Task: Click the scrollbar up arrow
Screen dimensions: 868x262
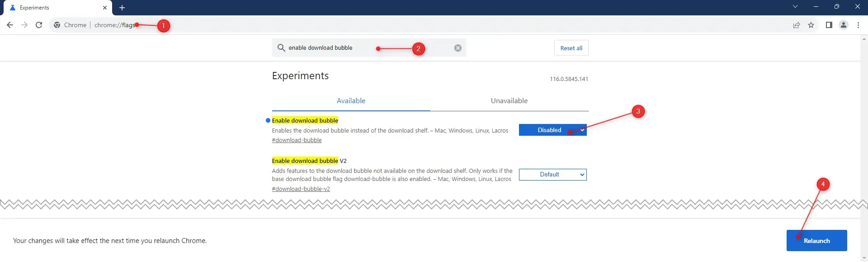Action: click(864, 39)
